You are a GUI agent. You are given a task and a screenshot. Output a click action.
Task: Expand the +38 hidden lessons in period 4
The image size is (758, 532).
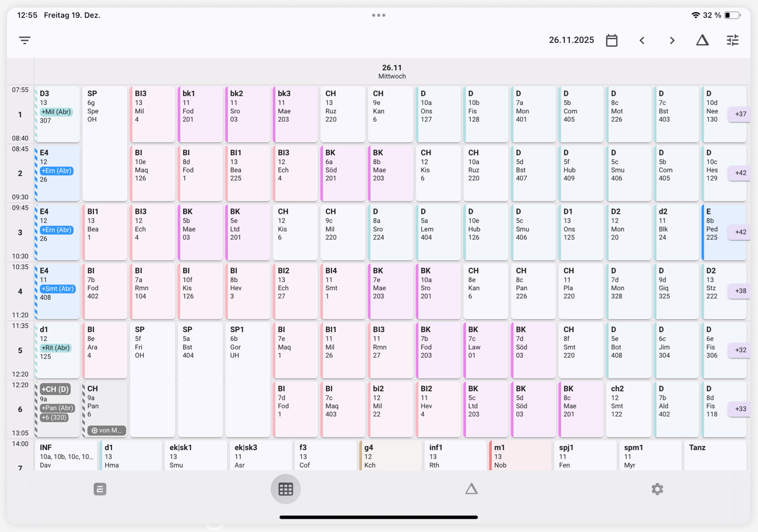click(740, 291)
